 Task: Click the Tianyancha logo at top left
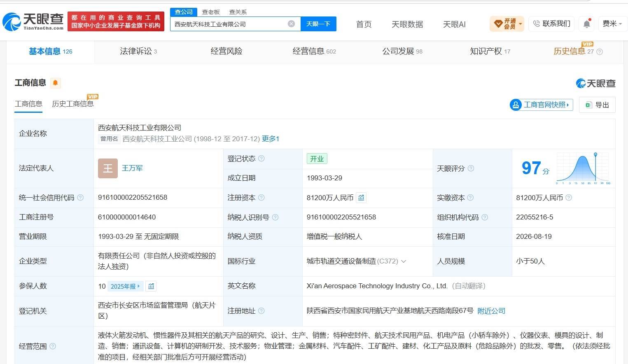click(x=33, y=21)
